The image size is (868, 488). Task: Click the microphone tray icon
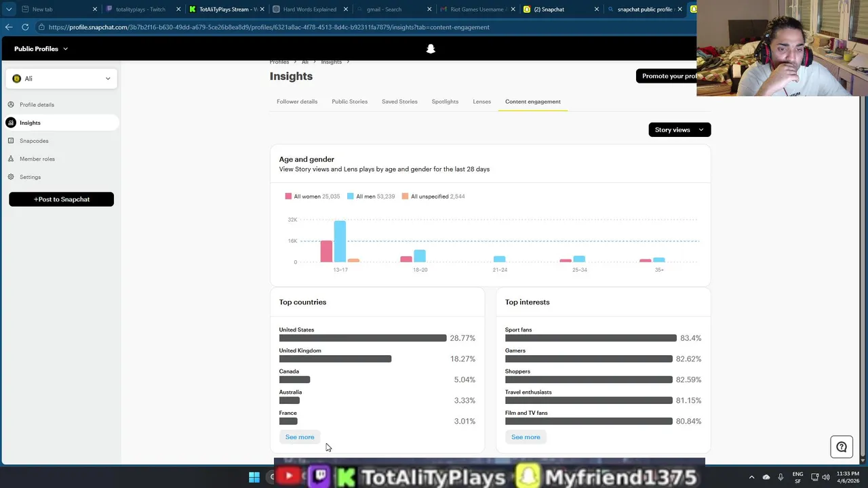tap(781, 477)
